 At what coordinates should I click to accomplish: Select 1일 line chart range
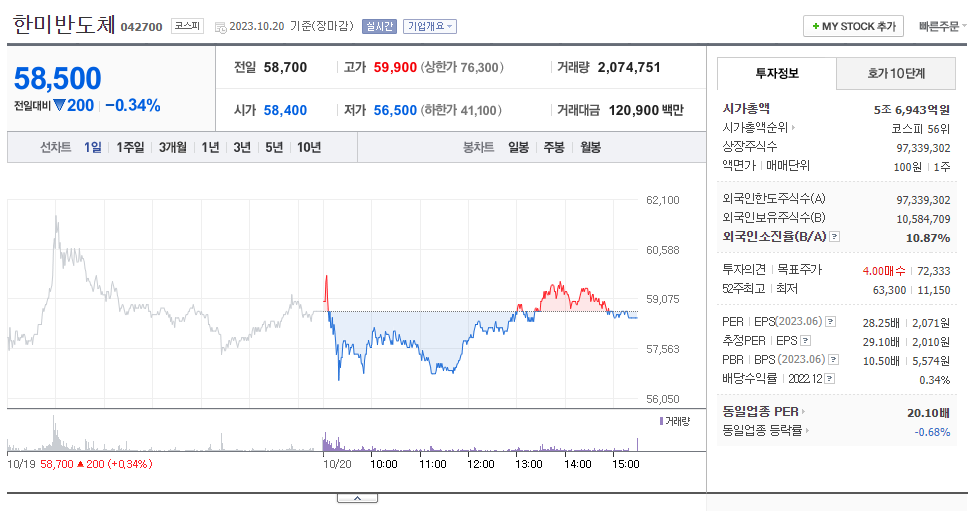tap(93, 147)
